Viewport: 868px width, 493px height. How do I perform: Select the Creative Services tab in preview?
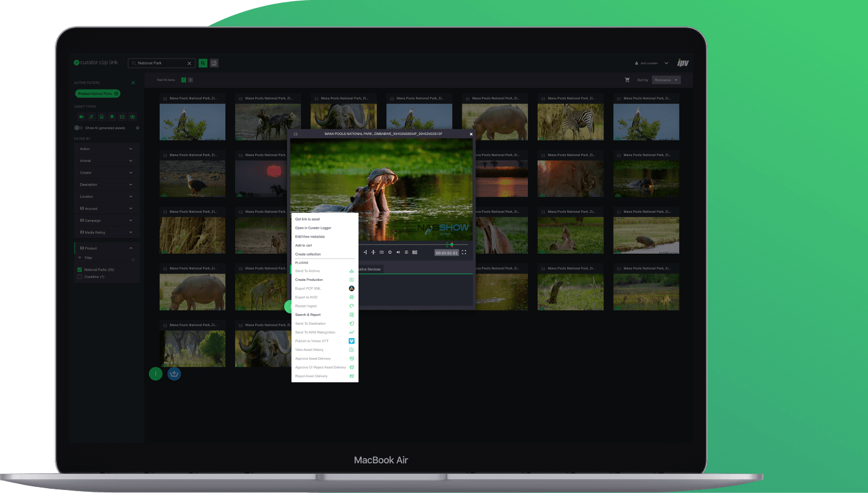[370, 269]
